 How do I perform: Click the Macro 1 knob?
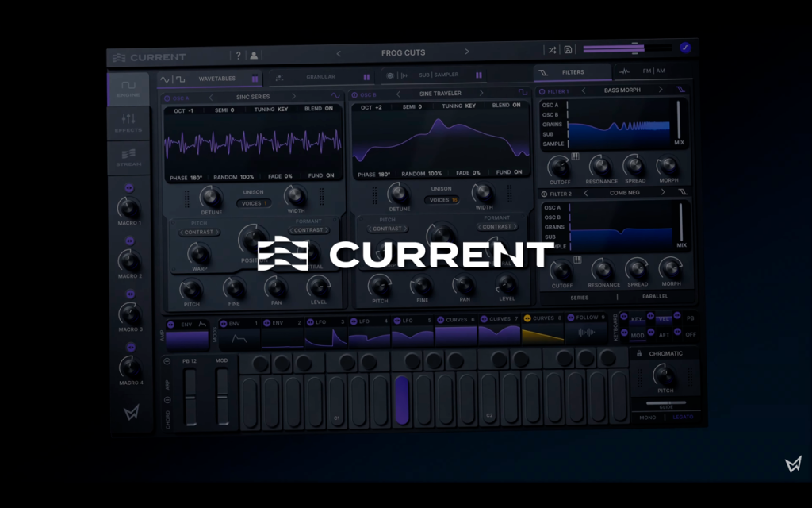coord(128,207)
